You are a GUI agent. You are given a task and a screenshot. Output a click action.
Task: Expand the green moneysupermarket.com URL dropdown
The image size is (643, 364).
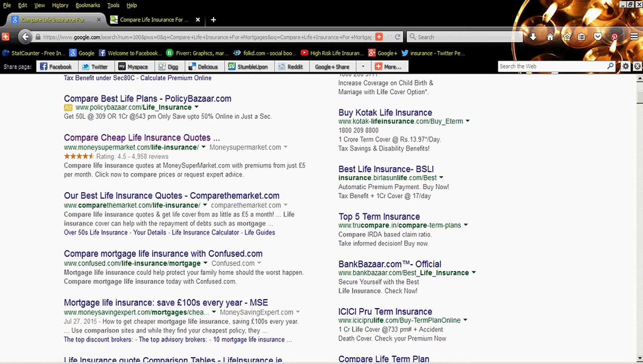(204, 147)
